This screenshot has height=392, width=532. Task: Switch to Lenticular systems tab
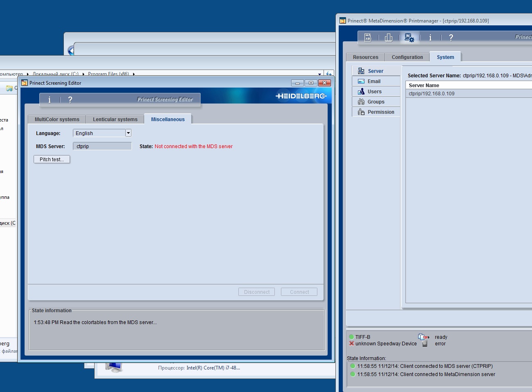tap(115, 119)
